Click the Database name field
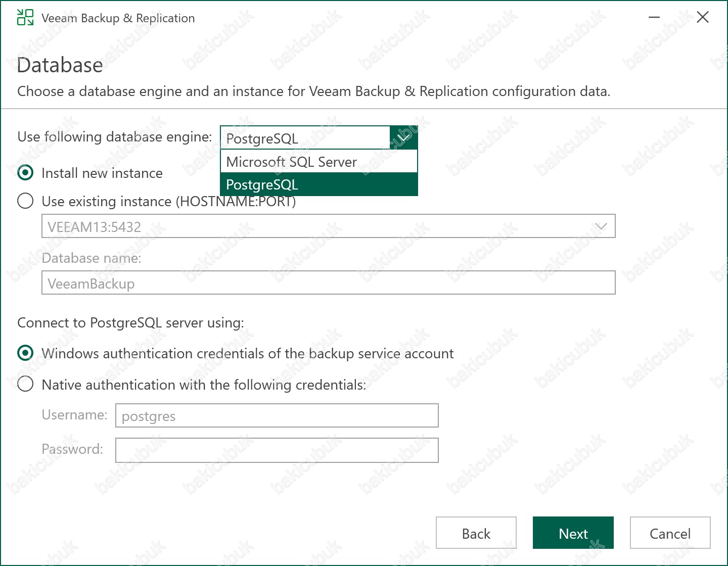The width and height of the screenshot is (728, 566). (328, 283)
